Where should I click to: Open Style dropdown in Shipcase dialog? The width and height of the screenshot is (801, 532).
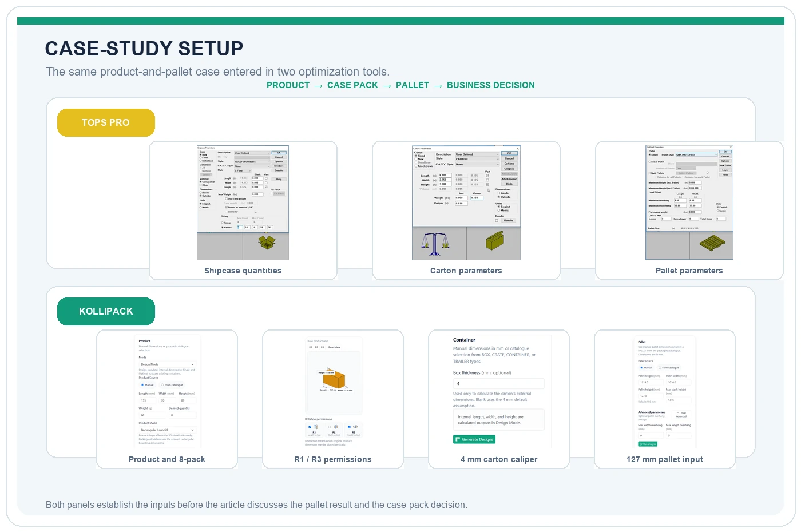click(x=252, y=162)
